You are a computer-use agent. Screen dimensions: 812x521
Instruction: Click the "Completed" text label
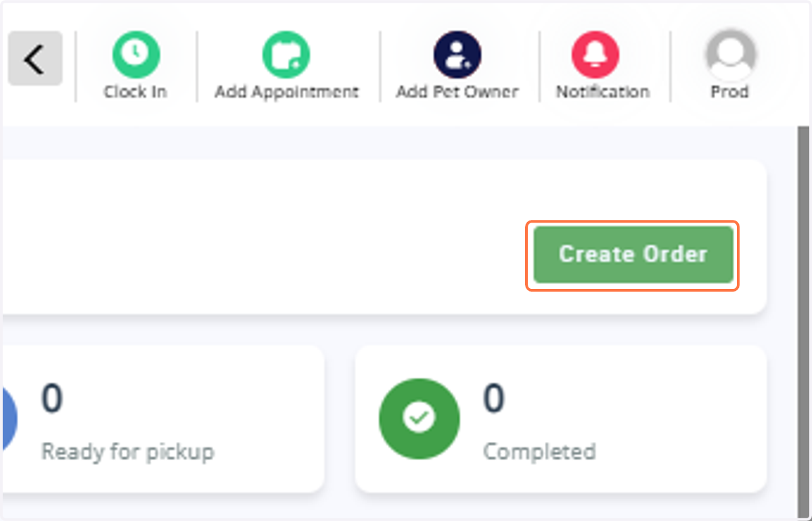539,451
